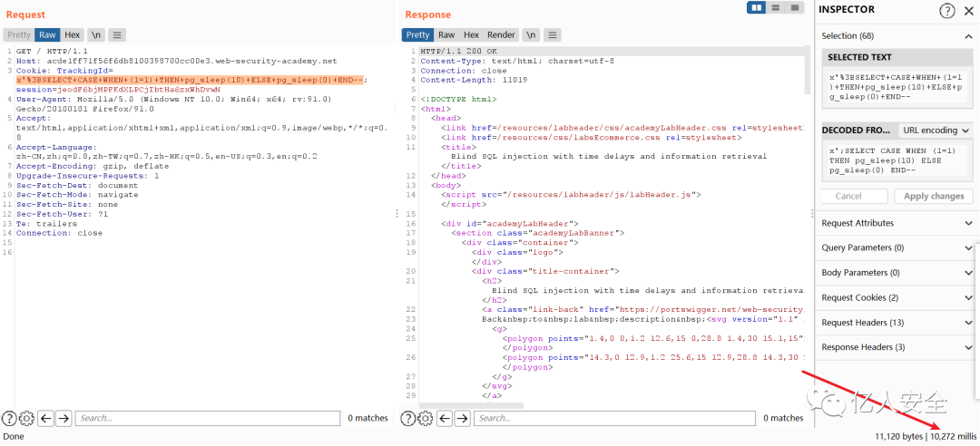Open help in the Response search bar
The image size is (980, 446).
coord(408,418)
